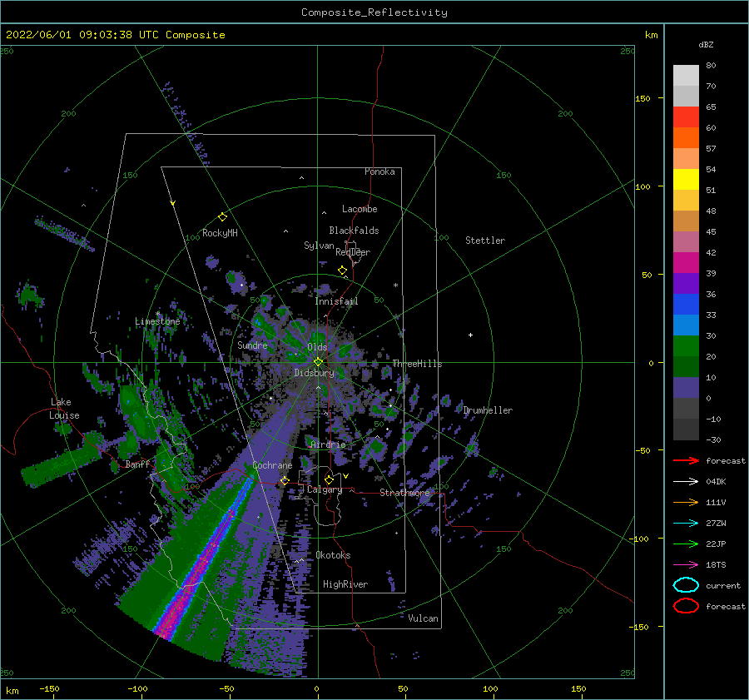Select the blue 36 dBZ color swatch

[x=686, y=304]
